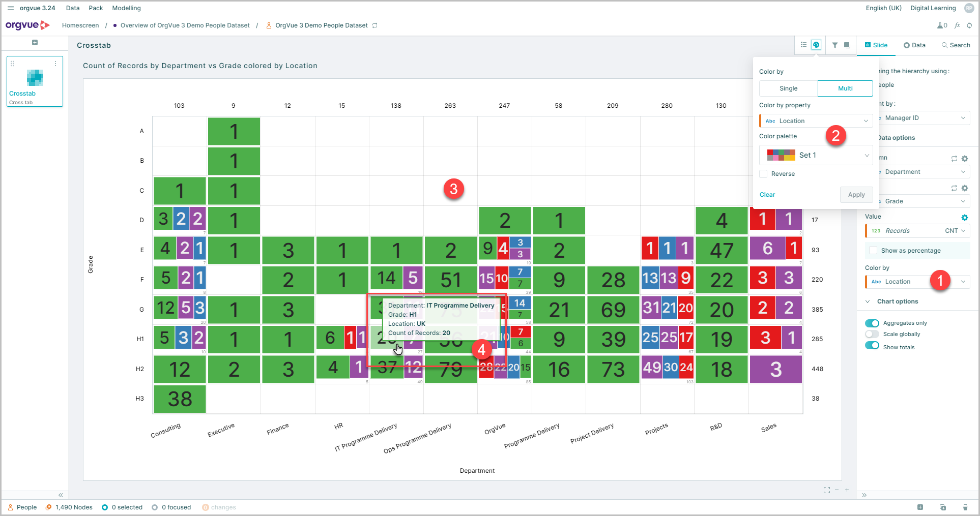
Task: Check the Reverse palette checkbox
Action: tap(764, 174)
